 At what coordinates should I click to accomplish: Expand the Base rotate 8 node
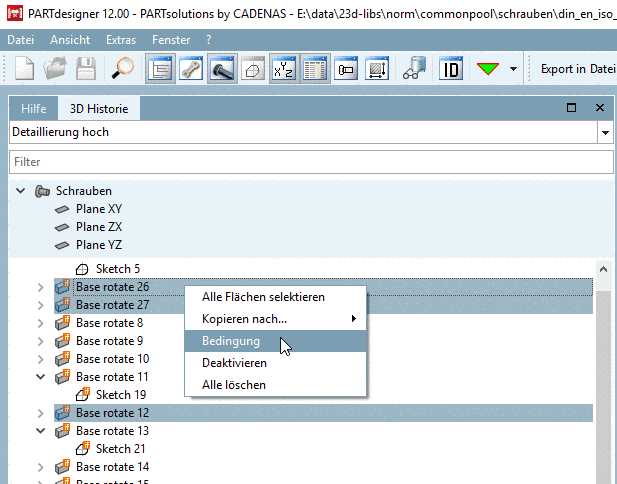tap(41, 323)
